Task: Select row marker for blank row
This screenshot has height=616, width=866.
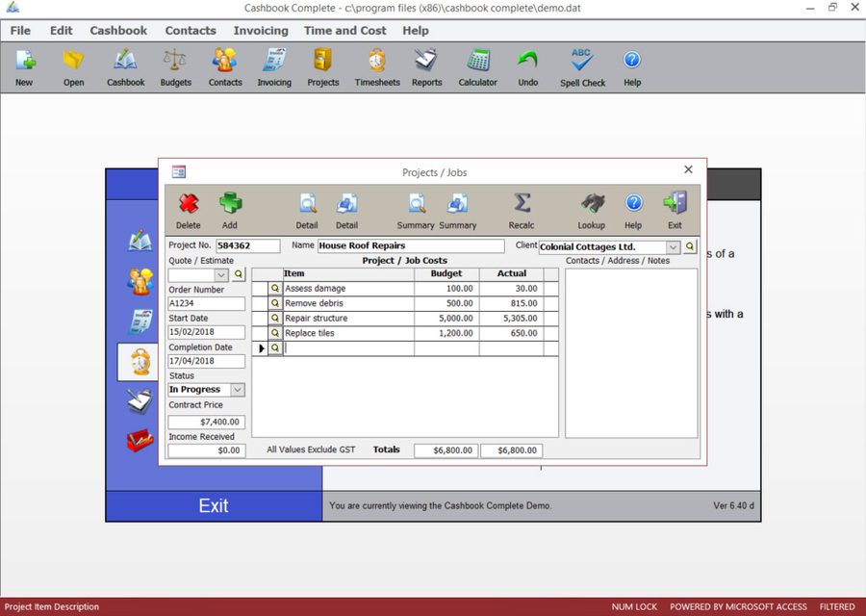Action: 260,348
